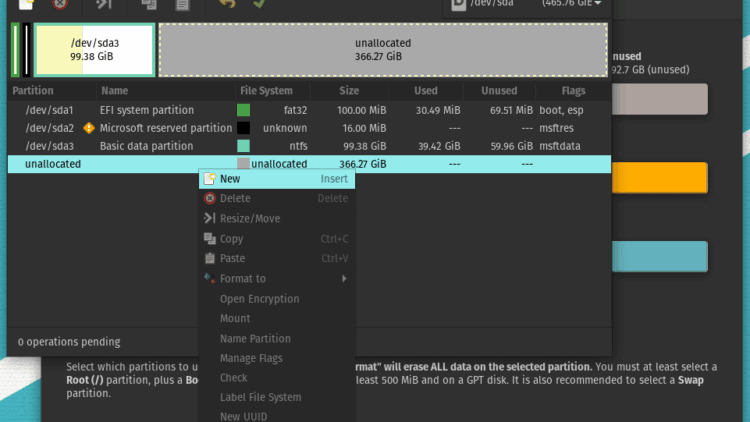Viewport: 750px width, 422px height.
Task: Click the File System column header
Action: [267, 91]
